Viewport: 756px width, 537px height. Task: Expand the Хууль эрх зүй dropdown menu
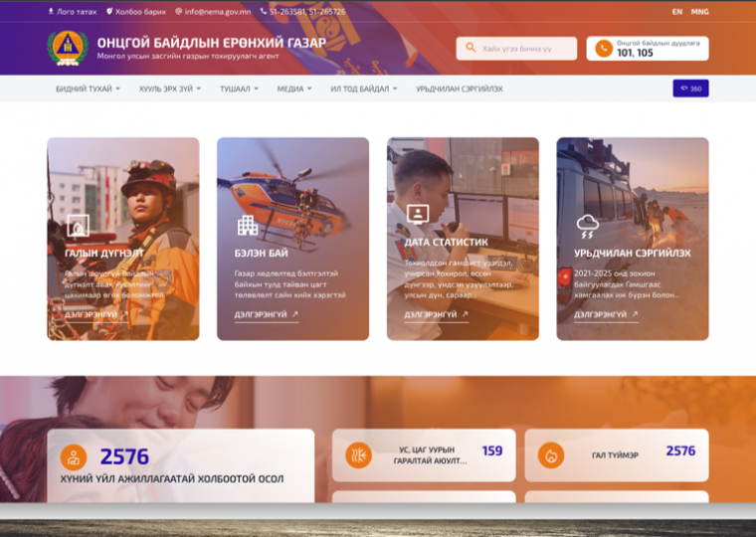pyautogui.click(x=169, y=89)
